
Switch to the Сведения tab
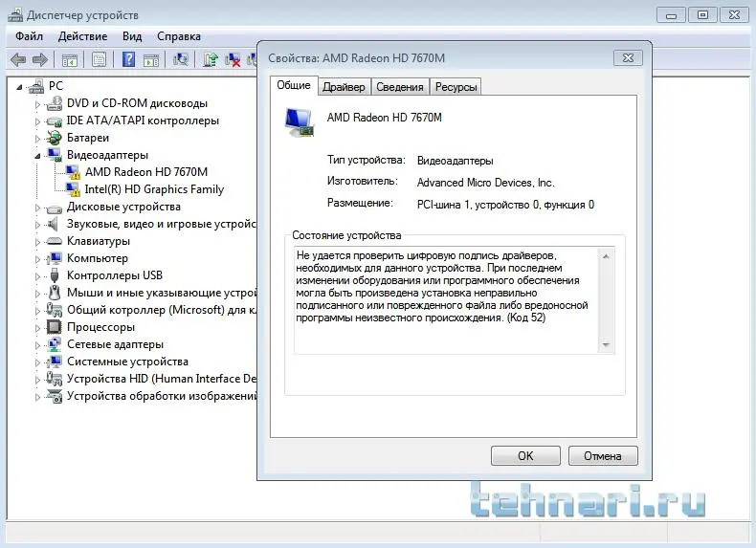pos(400,87)
